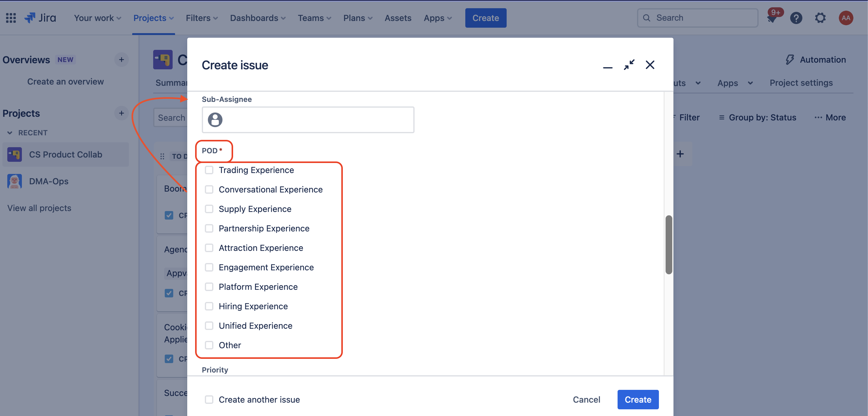Tick the Platform Experience checkbox

click(209, 287)
